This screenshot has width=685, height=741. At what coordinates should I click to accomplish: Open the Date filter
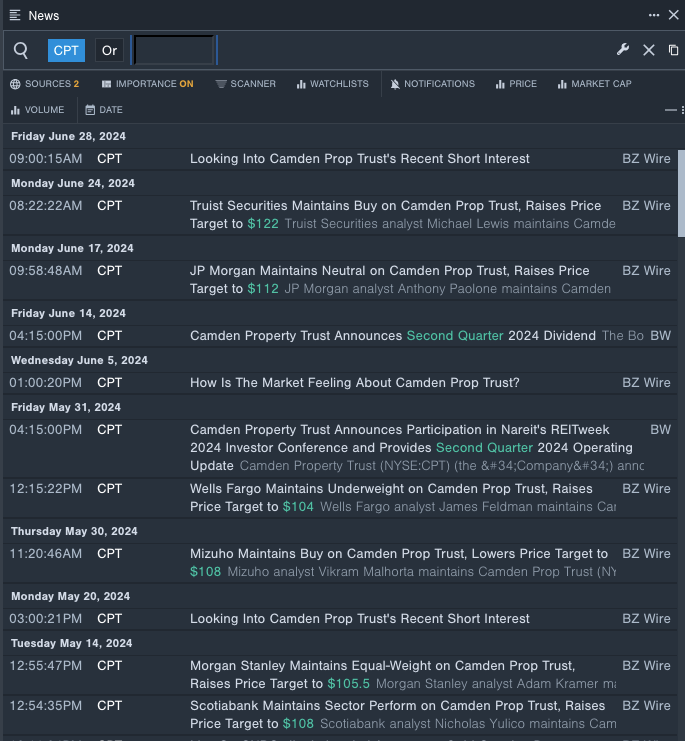104,110
